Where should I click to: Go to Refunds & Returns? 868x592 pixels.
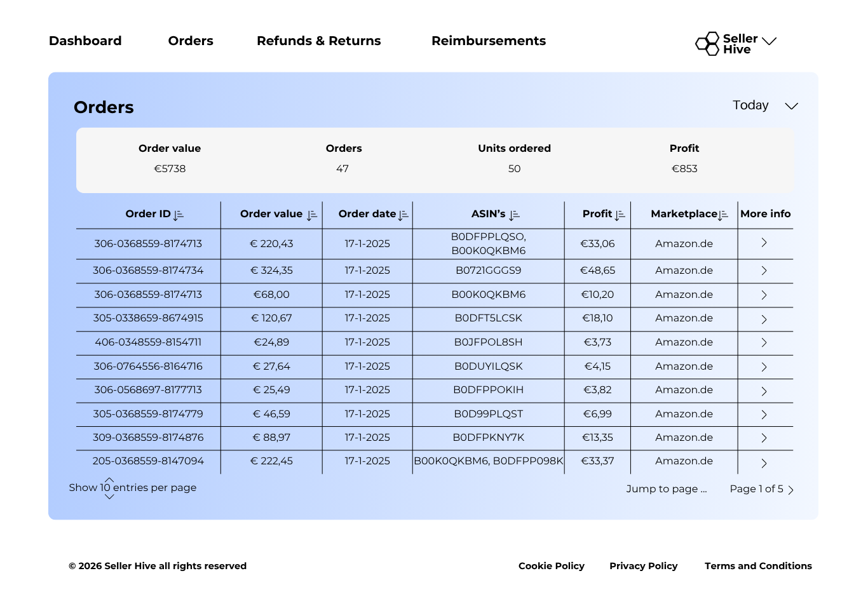(319, 41)
